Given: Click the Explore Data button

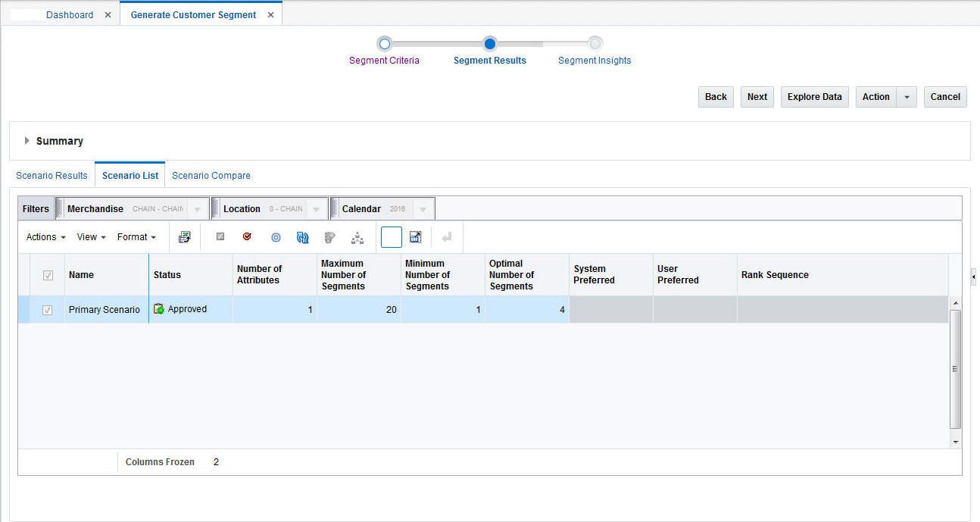Looking at the screenshot, I should (815, 97).
